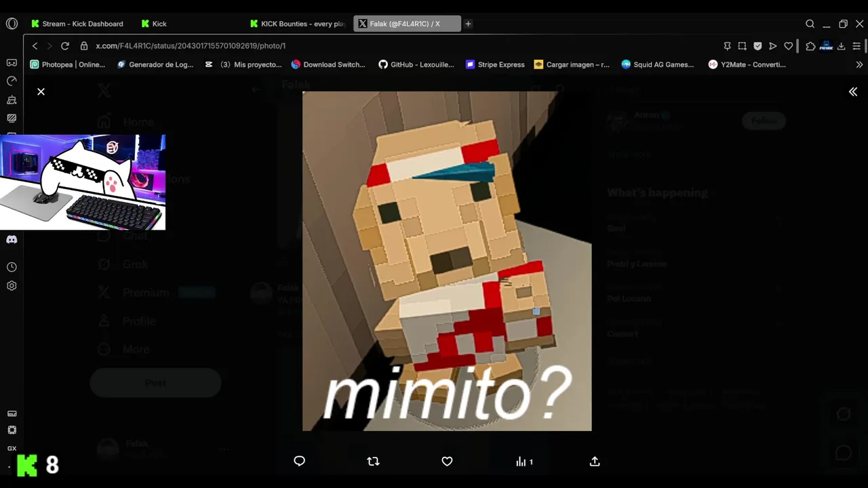Bookmark the page with the heart icon
The height and width of the screenshot is (488, 868).
(x=788, y=46)
